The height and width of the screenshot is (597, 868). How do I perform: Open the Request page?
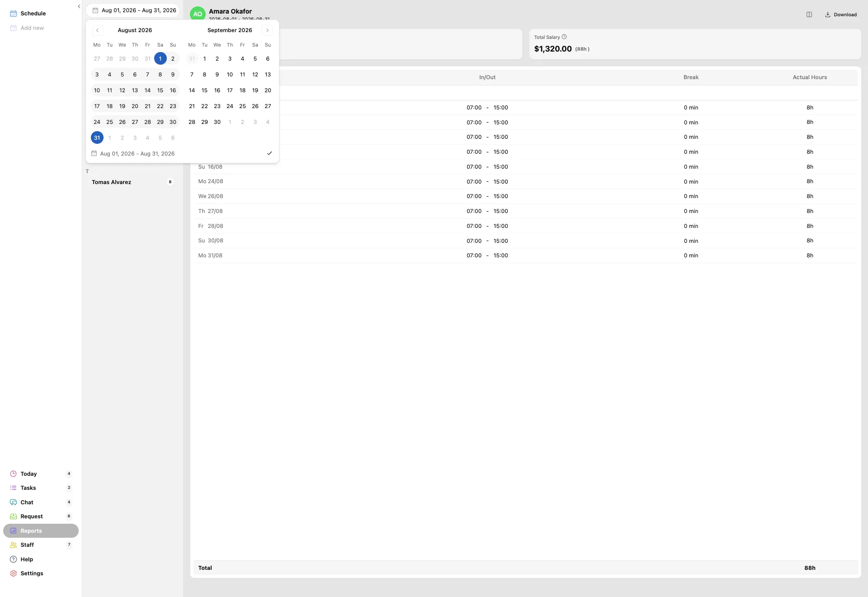coord(41,516)
